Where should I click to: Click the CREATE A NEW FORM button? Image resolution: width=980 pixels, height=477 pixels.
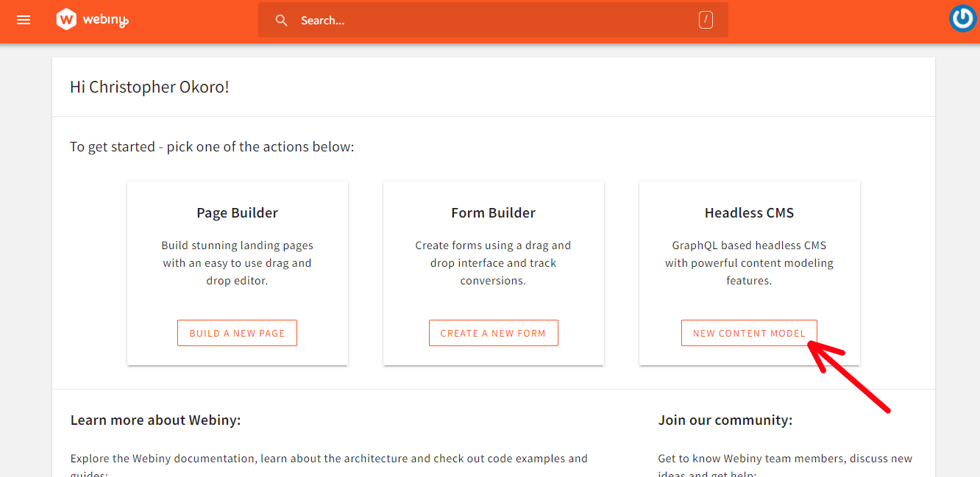[493, 332]
